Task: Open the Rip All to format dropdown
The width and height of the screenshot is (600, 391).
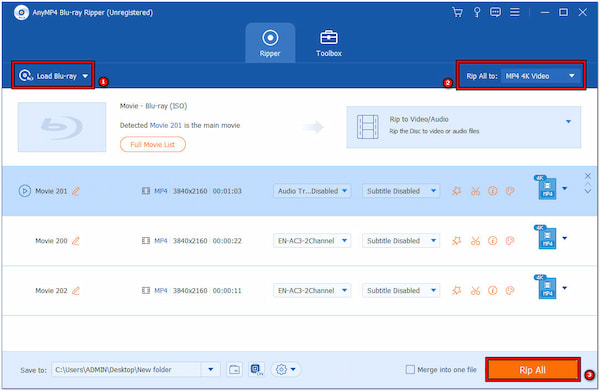Action: coord(540,76)
